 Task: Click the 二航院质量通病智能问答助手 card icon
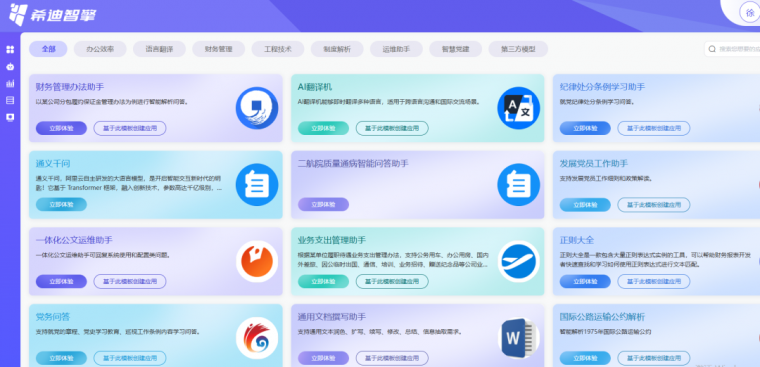(x=519, y=185)
